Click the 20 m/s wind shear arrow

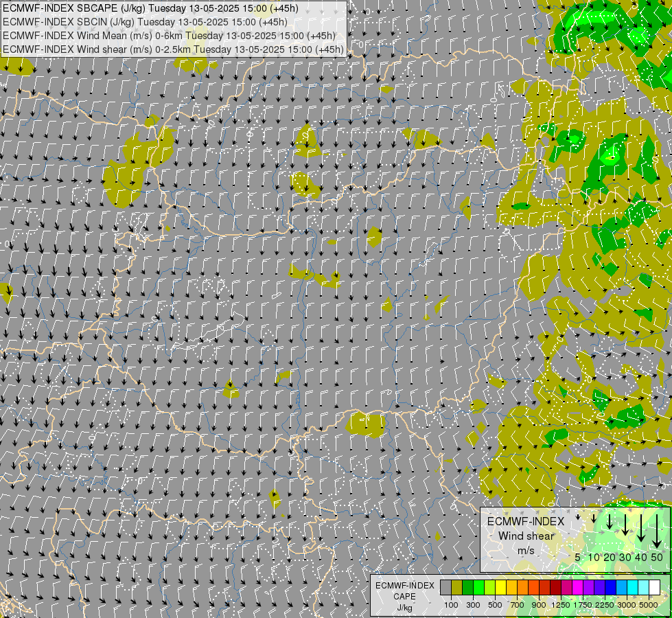coord(610,521)
